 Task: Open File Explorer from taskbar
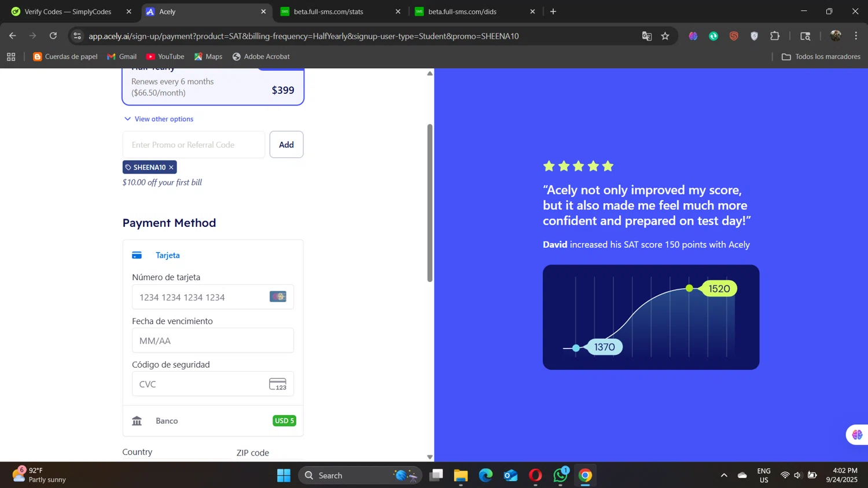pyautogui.click(x=461, y=475)
